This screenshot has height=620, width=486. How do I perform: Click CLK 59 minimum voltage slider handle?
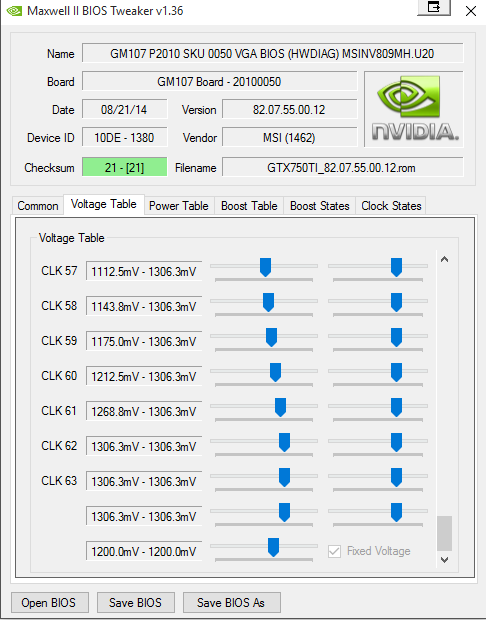pos(271,337)
